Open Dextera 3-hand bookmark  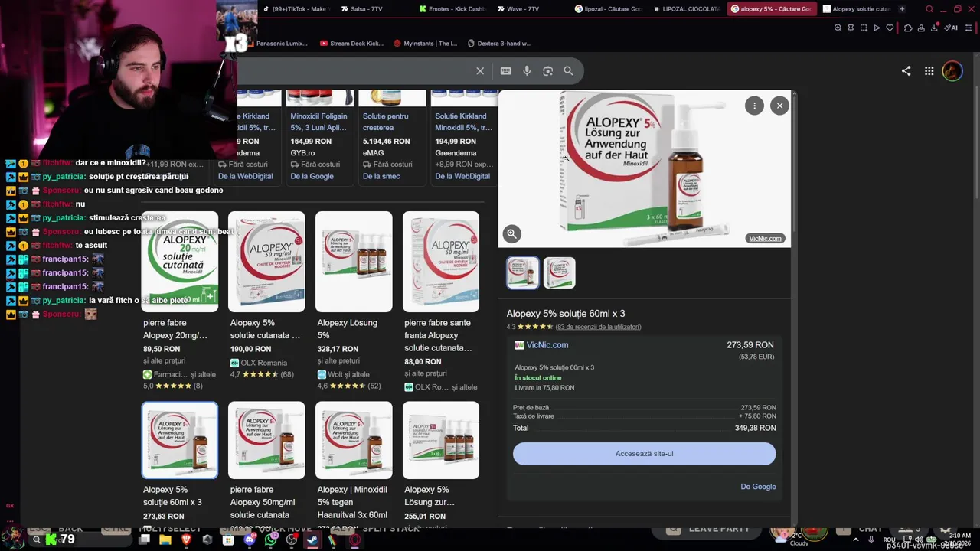[499, 44]
